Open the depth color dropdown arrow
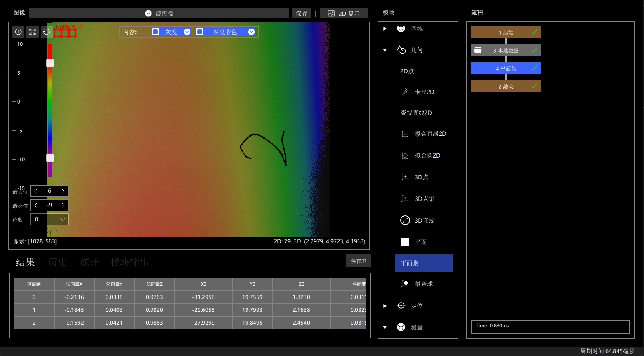Image resolution: width=644 pixels, height=356 pixels. click(251, 32)
